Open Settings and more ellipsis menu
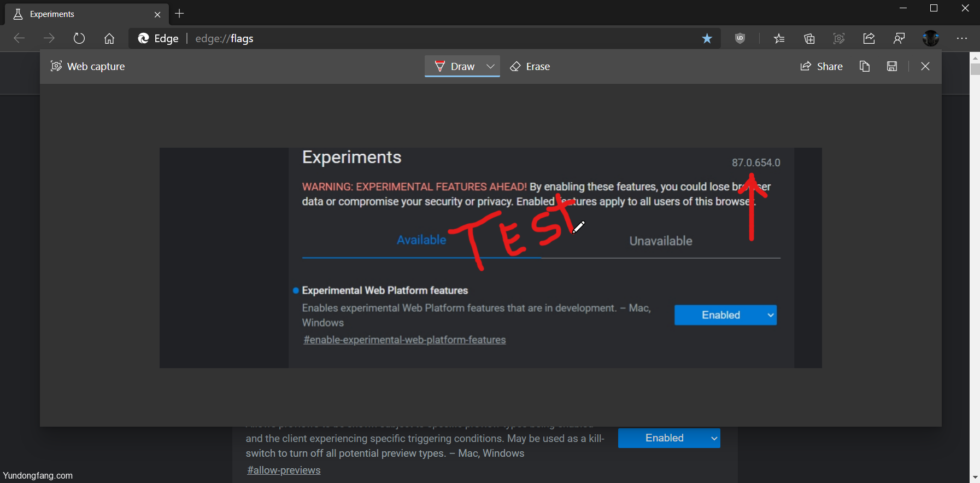The width and height of the screenshot is (980, 483). pos(961,38)
